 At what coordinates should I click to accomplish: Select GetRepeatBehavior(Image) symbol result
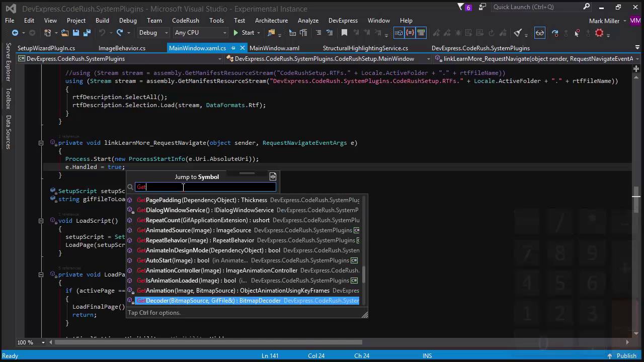[244, 240]
